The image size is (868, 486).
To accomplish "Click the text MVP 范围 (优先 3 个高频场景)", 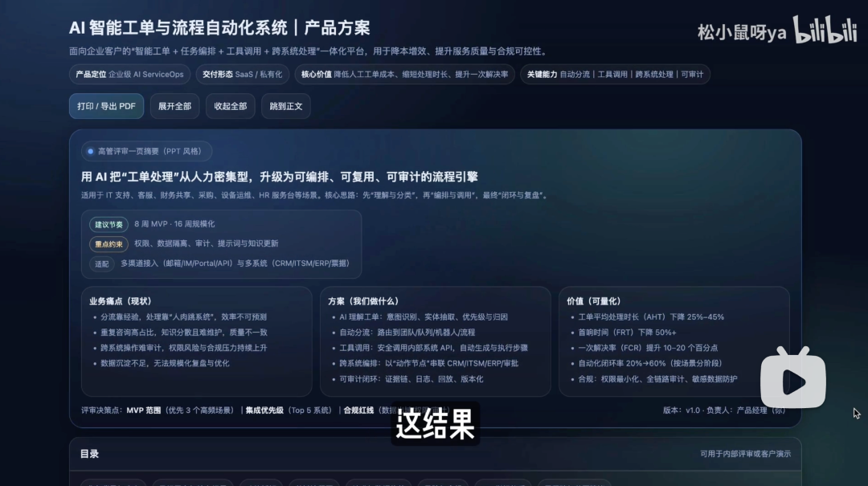I will 180,410.
